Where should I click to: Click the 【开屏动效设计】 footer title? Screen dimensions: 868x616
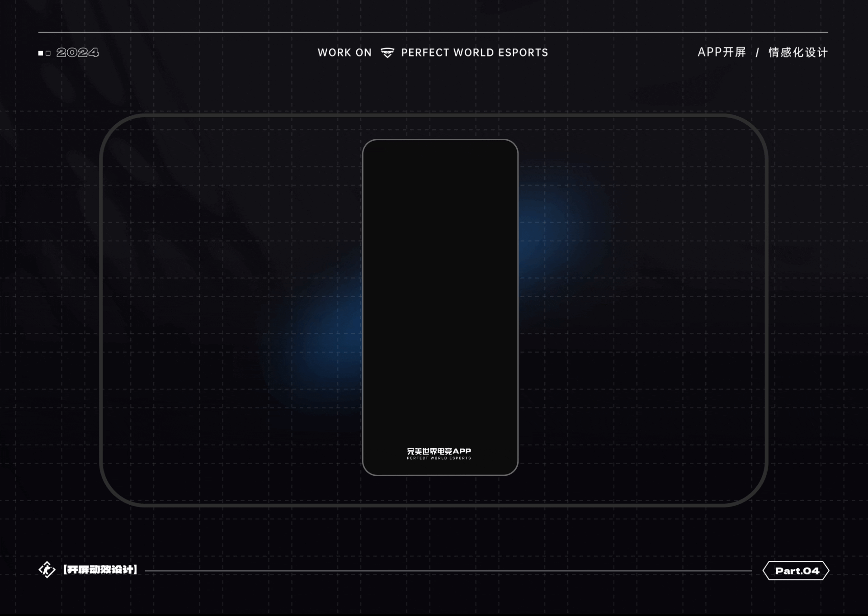coord(100,570)
